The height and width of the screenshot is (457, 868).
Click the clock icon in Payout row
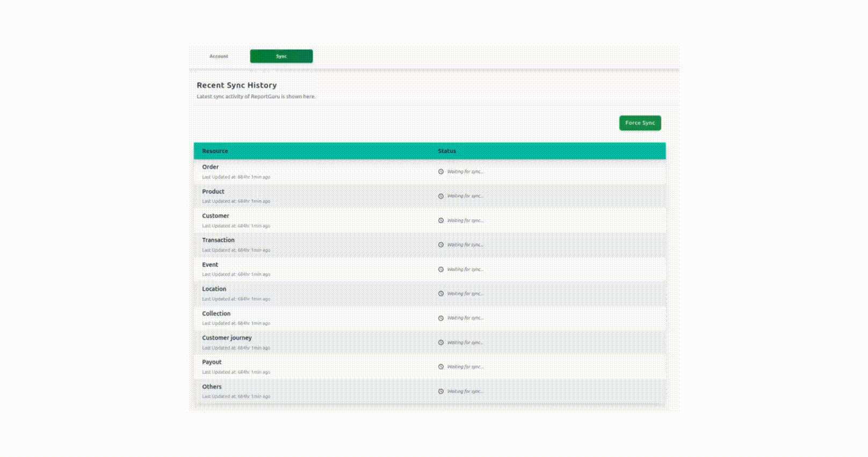point(441,367)
